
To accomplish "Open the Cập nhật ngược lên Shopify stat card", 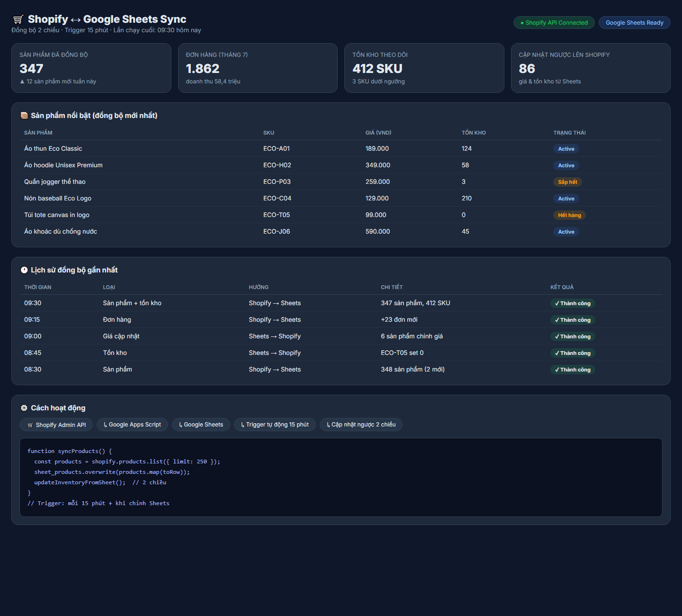I will click(x=591, y=68).
